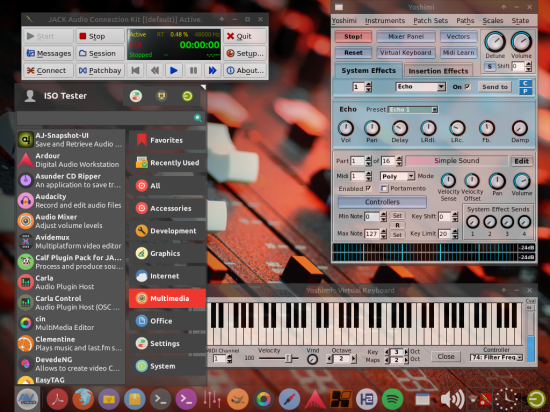Open JACK Patchbay
Image resolution: width=550 pixels, height=412 pixels.
[x=100, y=70]
